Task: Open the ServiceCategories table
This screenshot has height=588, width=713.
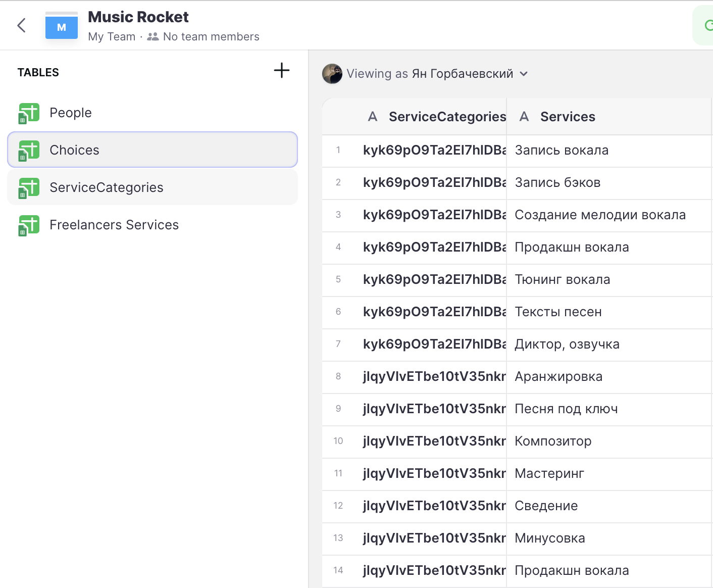Action: [x=152, y=187]
